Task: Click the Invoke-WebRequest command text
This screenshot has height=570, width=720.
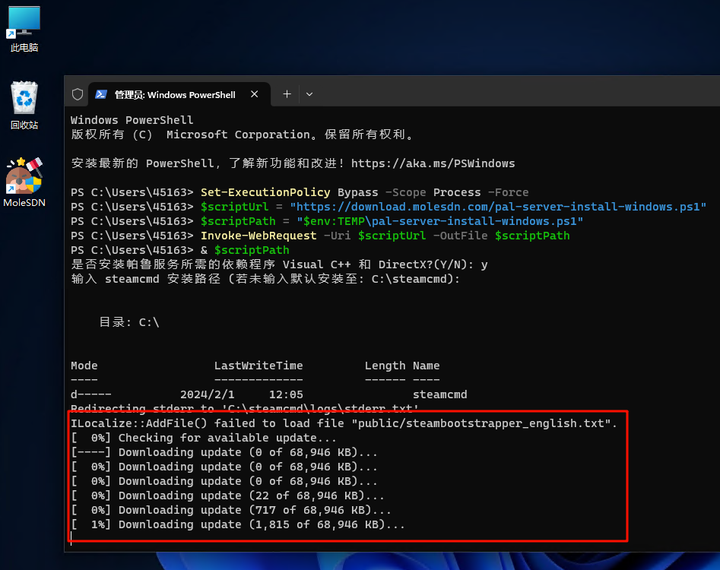Action: 259,236
